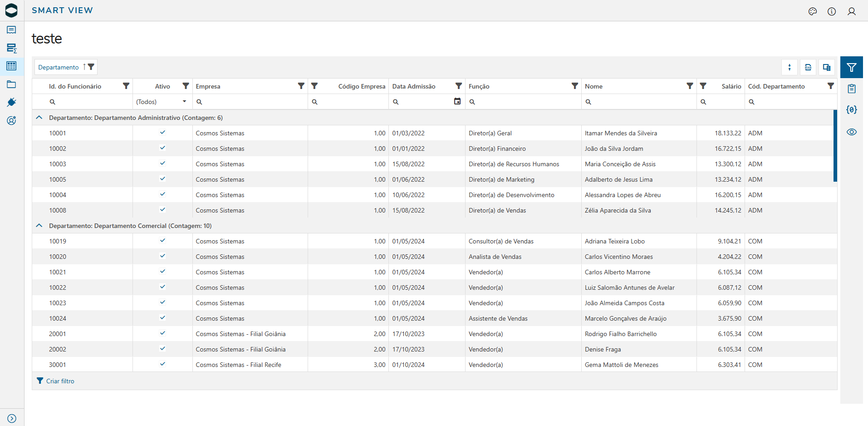
Task: Click the clipboard icon in right sidebar
Action: click(851, 89)
